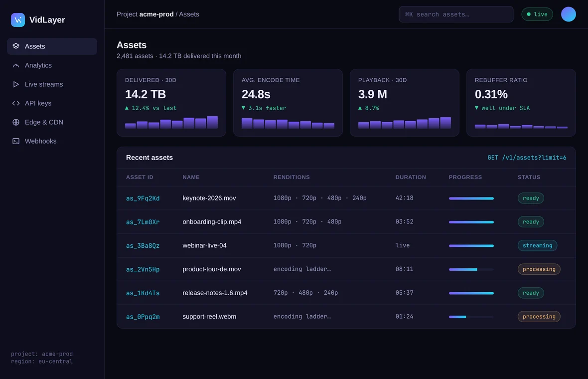Click 'region: eu-central' footer text
This screenshot has width=588, height=379.
pyautogui.click(x=42, y=362)
